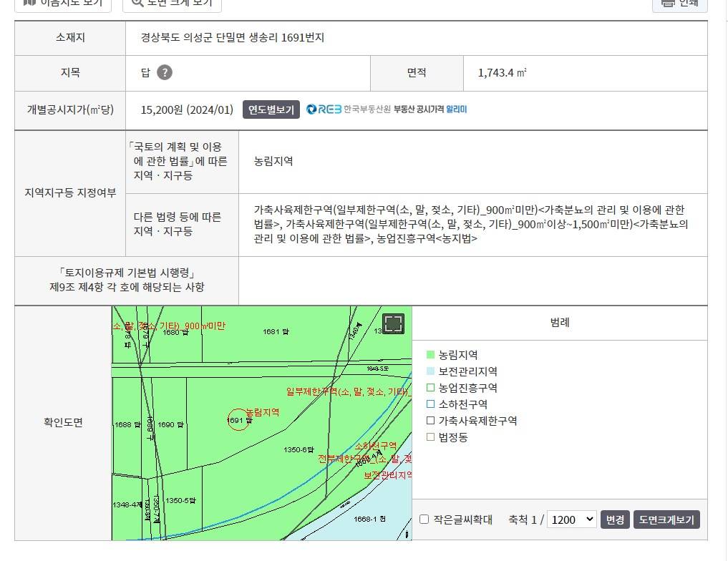Click the 토지이용규제 기본법 시행령 label

tap(127, 280)
